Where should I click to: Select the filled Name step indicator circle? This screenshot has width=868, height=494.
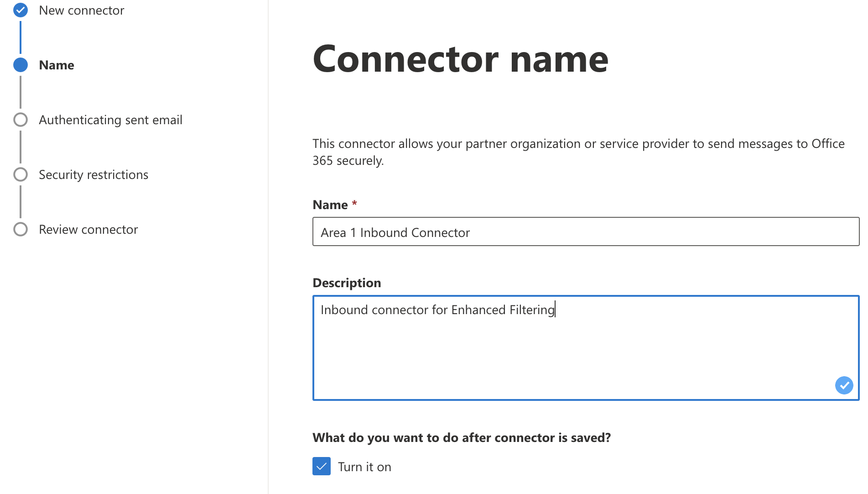coord(21,65)
